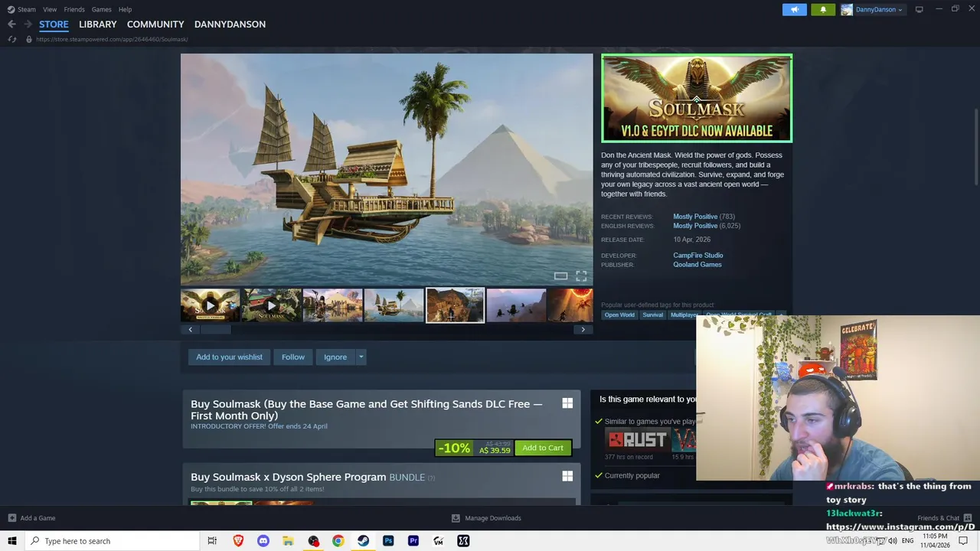Viewport: 980px width, 551px height.
Task: Open the wishlist options dropdown arrow
Action: click(361, 357)
